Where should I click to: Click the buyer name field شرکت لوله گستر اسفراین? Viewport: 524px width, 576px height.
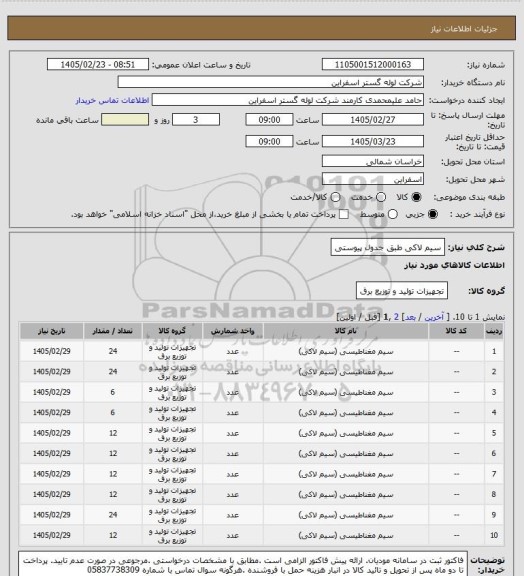click(270, 82)
